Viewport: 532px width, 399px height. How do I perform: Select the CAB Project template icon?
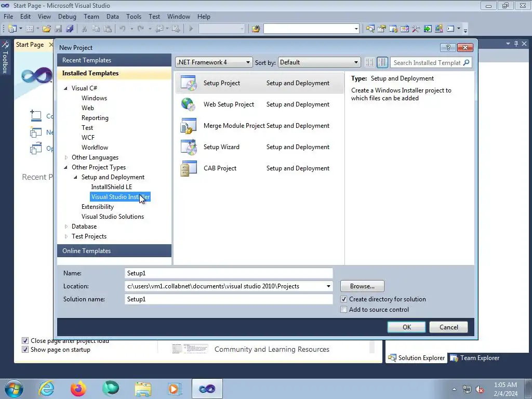(x=189, y=169)
